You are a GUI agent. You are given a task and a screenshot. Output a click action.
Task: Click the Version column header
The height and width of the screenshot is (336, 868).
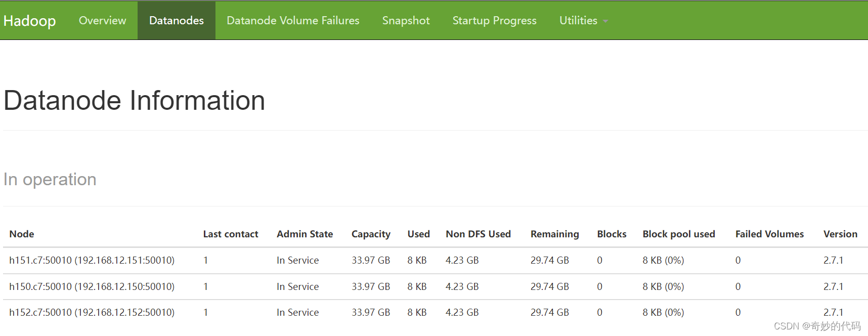[x=840, y=234]
